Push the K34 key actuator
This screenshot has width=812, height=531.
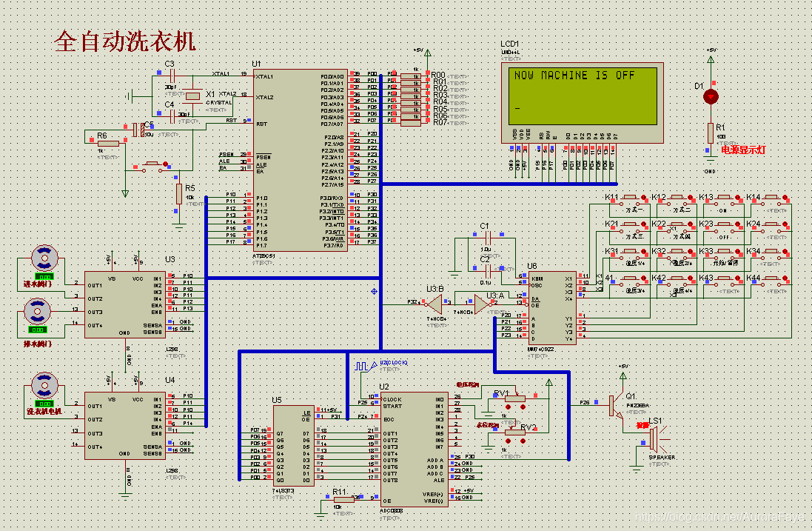coord(771,251)
